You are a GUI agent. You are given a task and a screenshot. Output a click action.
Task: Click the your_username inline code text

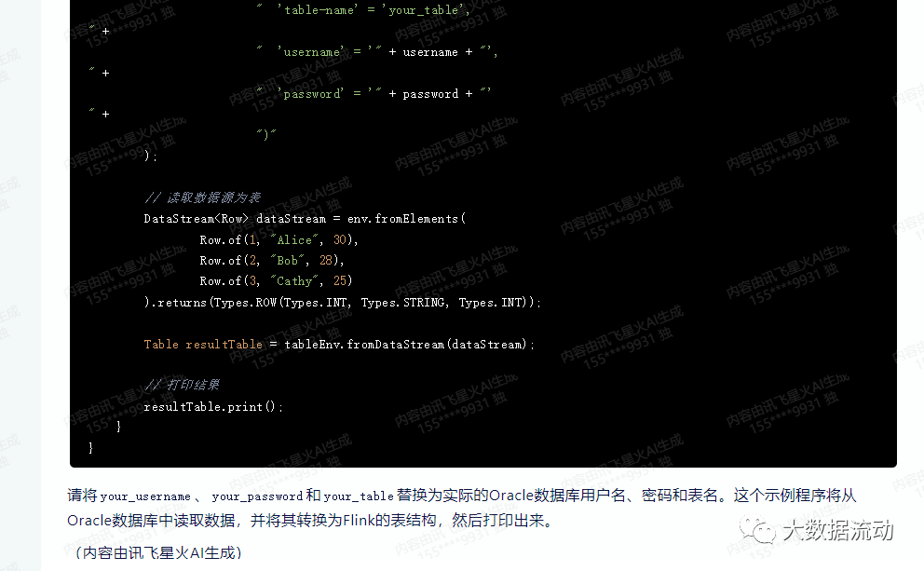point(145,496)
